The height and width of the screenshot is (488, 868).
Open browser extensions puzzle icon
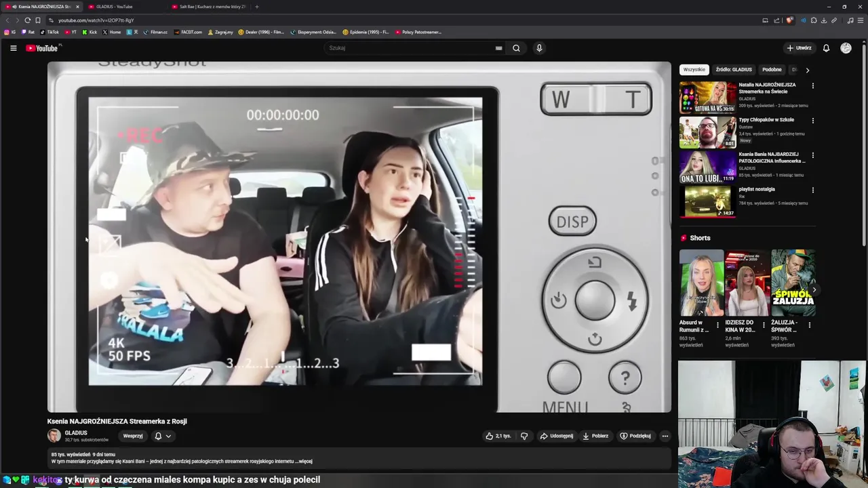[814, 20]
